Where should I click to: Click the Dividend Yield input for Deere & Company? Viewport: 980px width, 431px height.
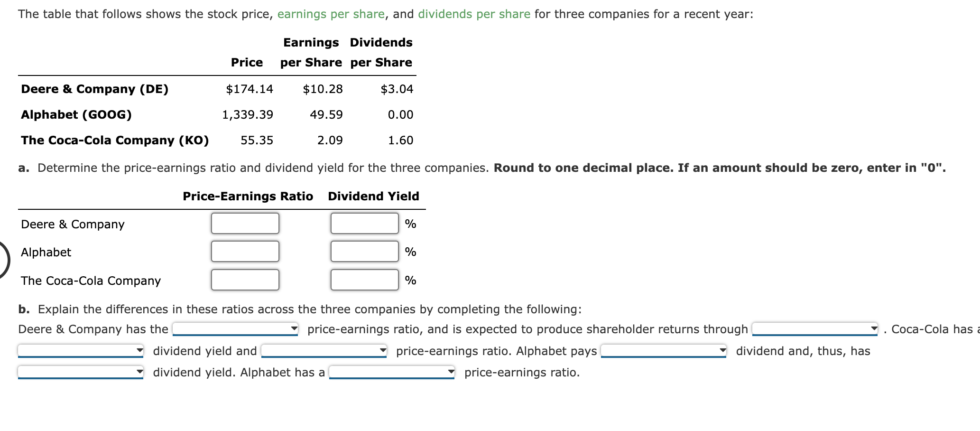364,223
